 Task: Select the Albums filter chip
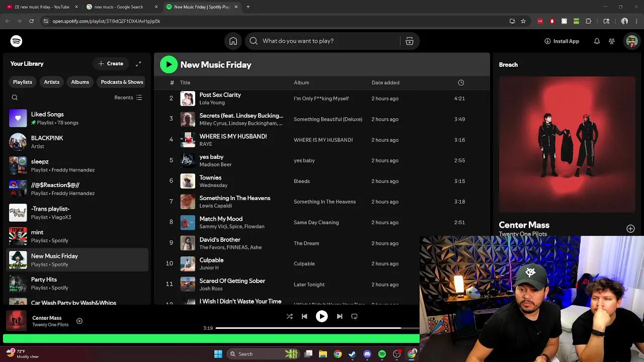click(x=80, y=82)
